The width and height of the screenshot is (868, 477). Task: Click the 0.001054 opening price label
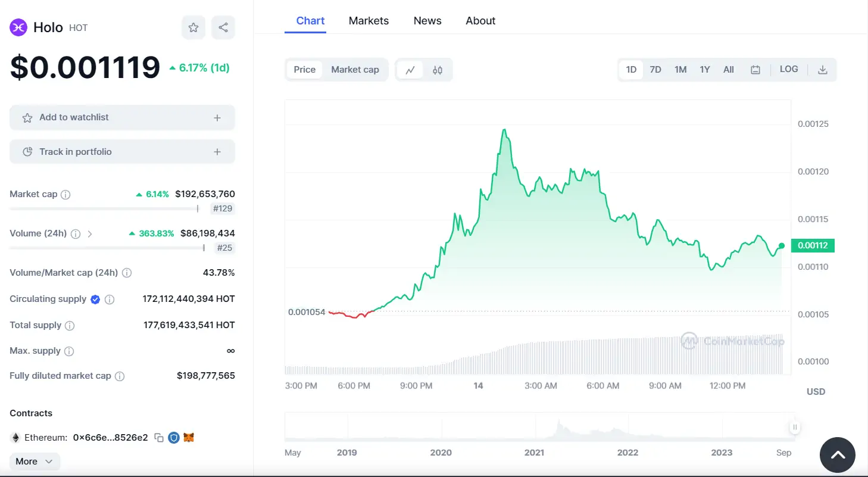tap(307, 312)
